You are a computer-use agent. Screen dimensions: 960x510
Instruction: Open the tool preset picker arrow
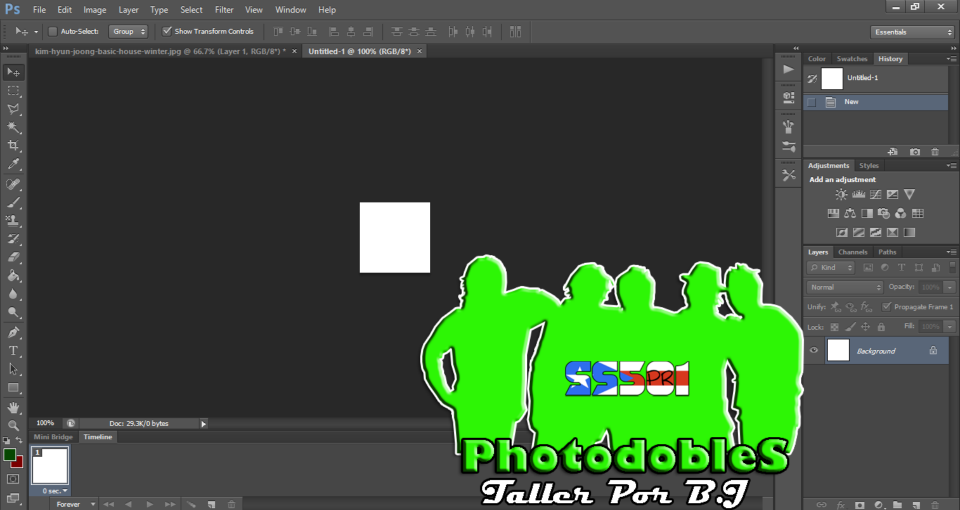point(36,32)
